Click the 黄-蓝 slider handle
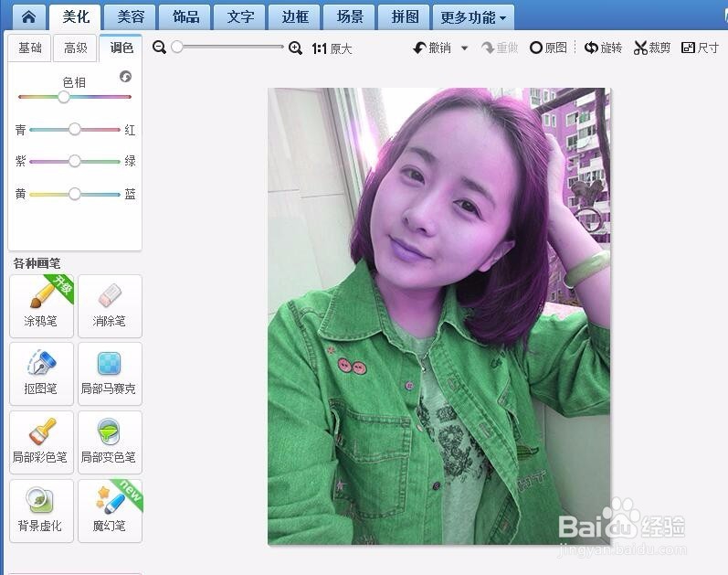Image resolution: width=728 pixels, height=575 pixels. (x=75, y=194)
